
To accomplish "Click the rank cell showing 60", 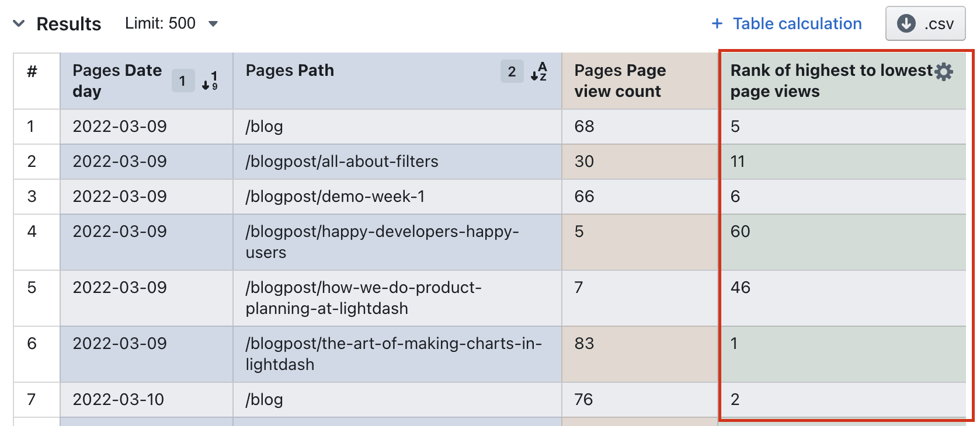I will pos(740,232).
